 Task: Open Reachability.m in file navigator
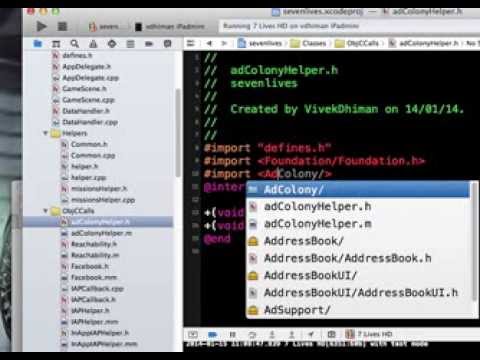[95, 255]
